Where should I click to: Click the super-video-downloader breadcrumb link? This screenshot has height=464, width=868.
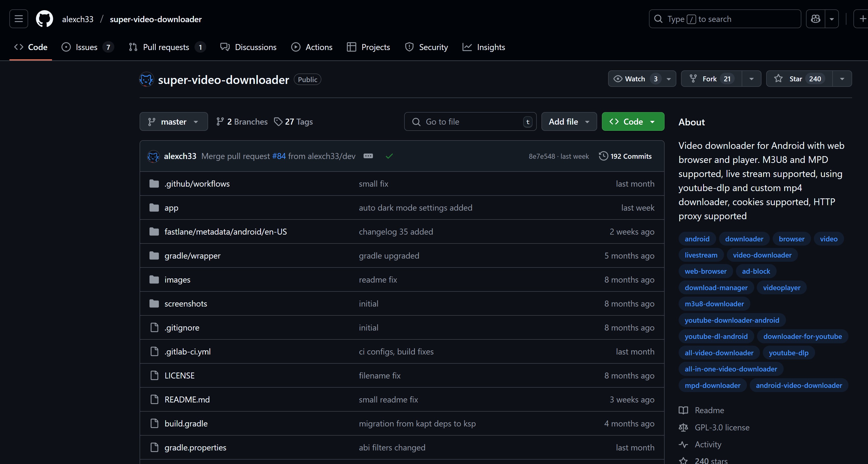[x=156, y=19]
